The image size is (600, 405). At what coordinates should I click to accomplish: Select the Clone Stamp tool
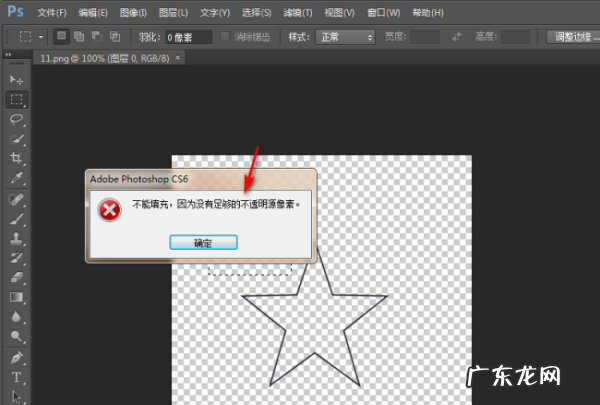[17, 239]
